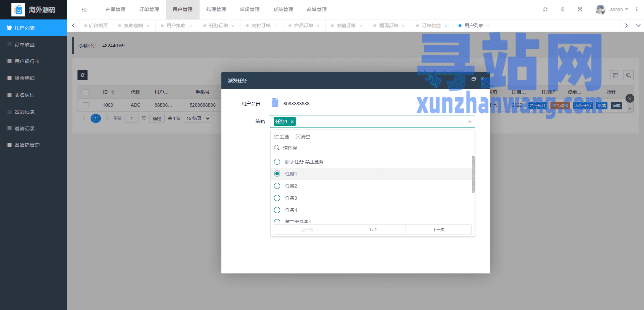644x310 pixels.
Task: Open the 产品管理 top menu
Action: click(115, 9)
